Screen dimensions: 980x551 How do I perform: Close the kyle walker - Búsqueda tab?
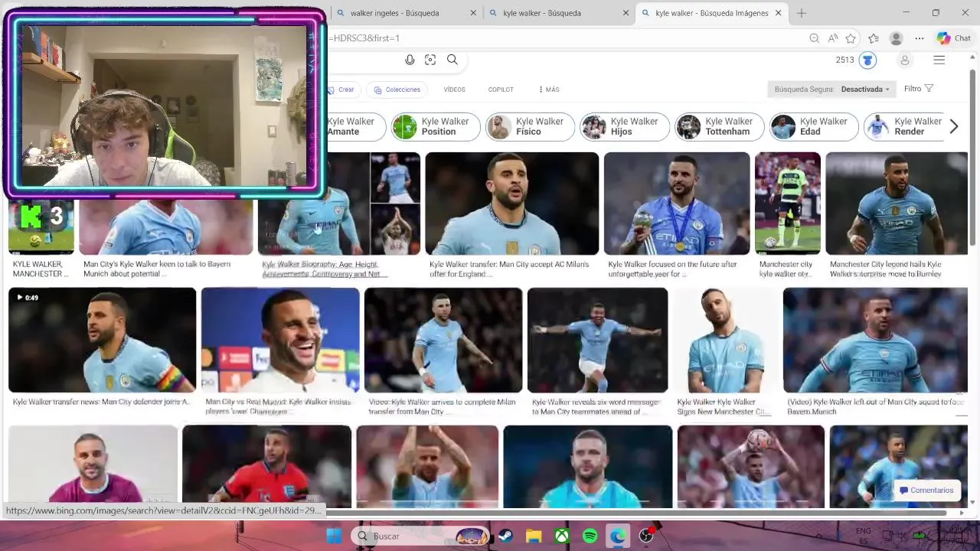[x=626, y=13]
